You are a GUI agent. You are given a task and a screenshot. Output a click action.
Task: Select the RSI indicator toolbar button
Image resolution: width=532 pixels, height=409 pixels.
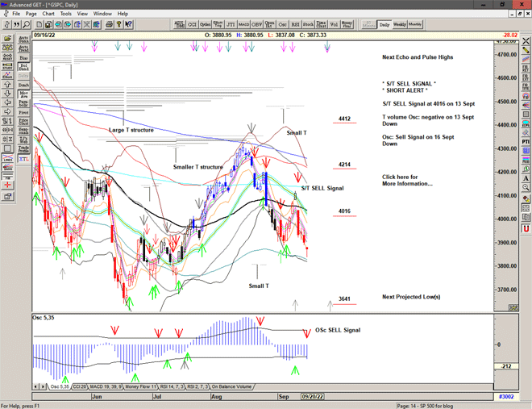294,25
